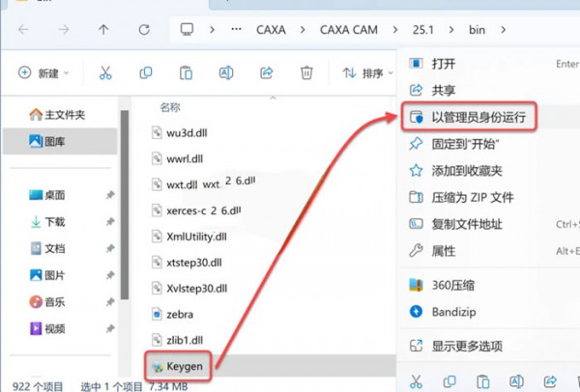Click the Copy toolbar icon

(x=145, y=72)
